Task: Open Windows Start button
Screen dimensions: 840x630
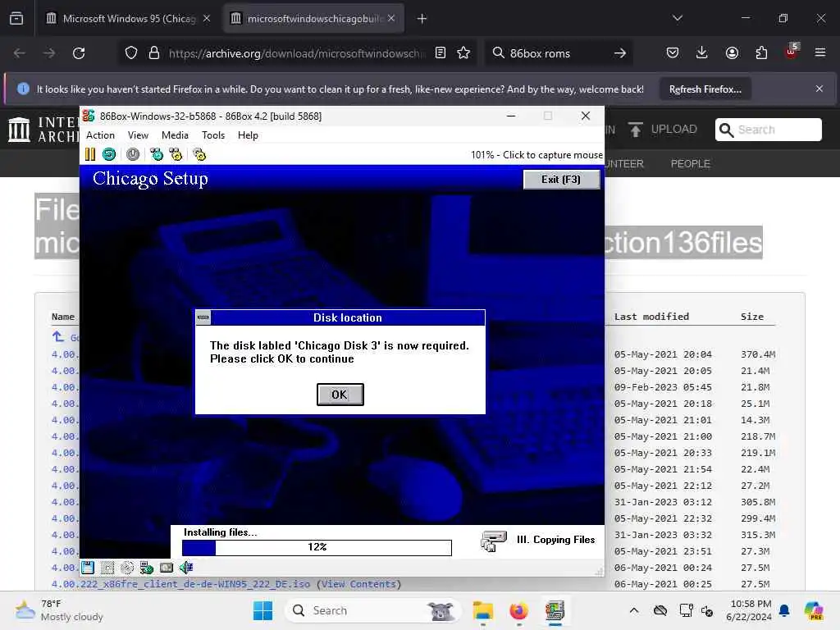Action: pyautogui.click(x=262, y=610)
